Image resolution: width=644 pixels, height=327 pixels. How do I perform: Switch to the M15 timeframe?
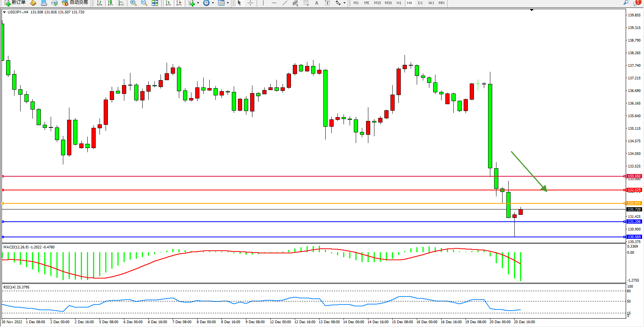(377, 3)
